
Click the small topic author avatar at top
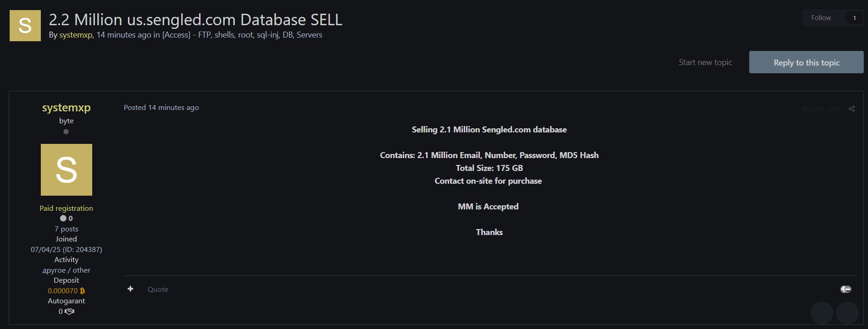coord(25,26)
